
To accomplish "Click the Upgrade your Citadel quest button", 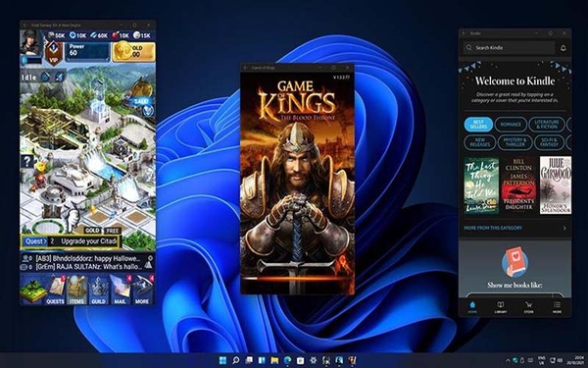I will click(88, 241).
